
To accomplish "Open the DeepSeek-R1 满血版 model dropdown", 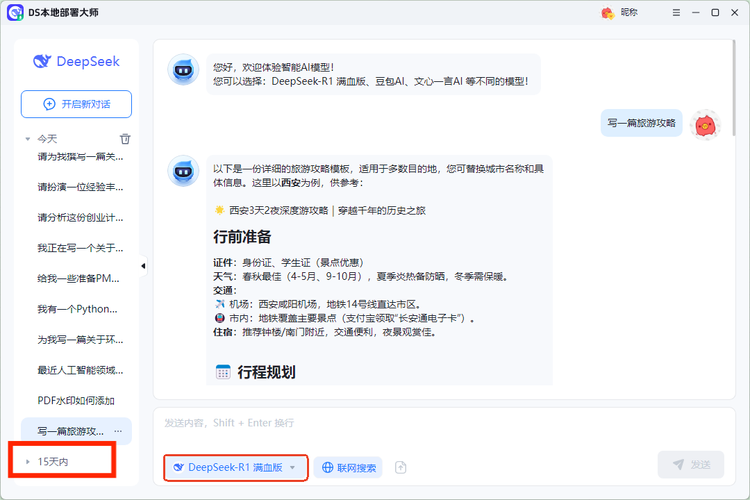I will 234,467.
